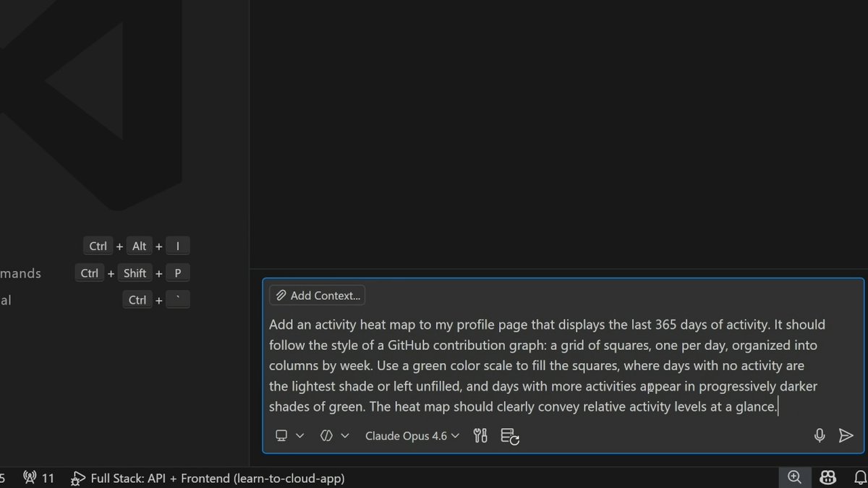Open the agent mode dropdown
Viewport: 868px width, 488px height.
pos(334,435)
